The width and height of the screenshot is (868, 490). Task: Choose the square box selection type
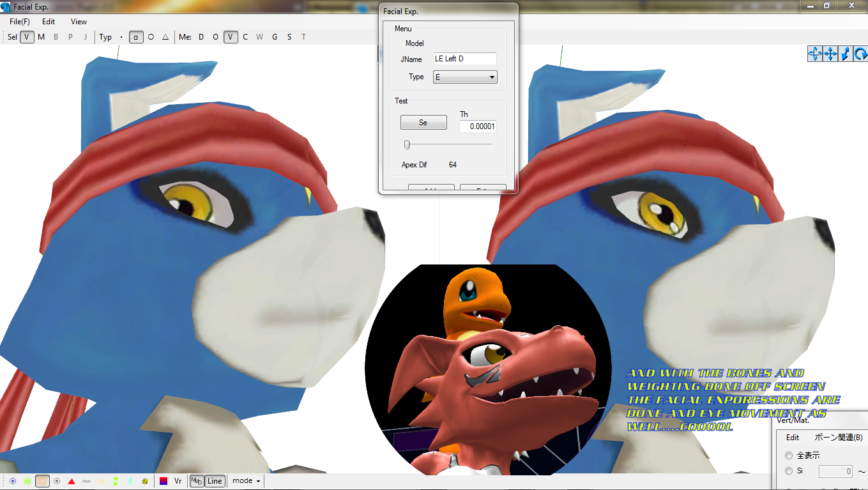tap(136, 37)
